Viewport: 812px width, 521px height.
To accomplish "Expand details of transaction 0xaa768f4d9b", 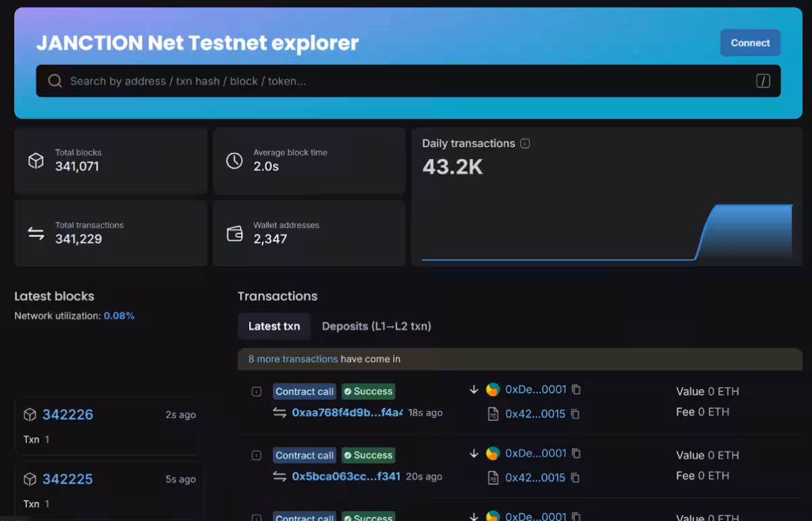I will pos(256,392).
